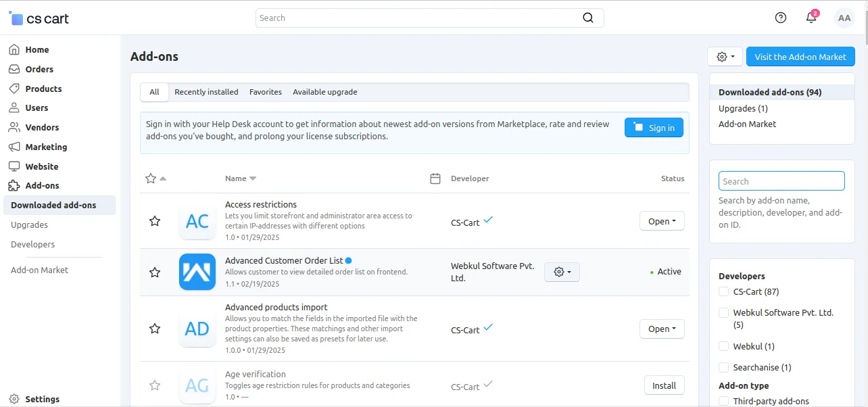Install the Age verification add-on

click(664, 385)
